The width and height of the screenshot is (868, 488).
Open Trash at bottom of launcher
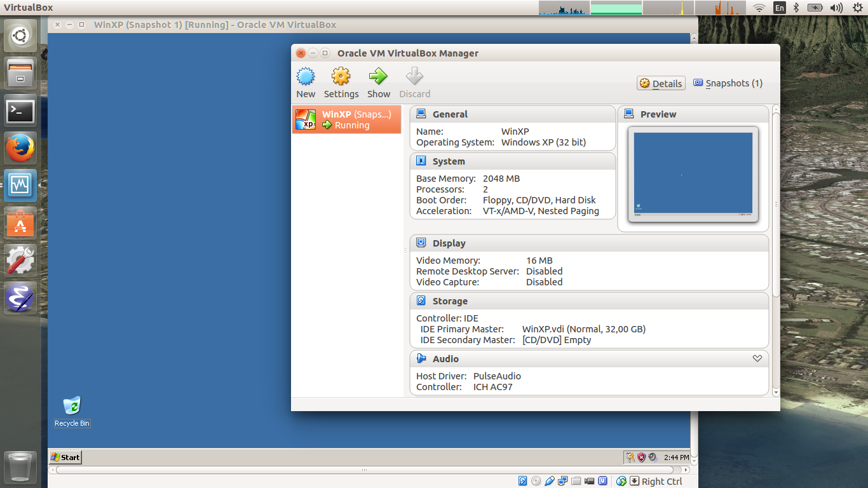tap(20, 467)
